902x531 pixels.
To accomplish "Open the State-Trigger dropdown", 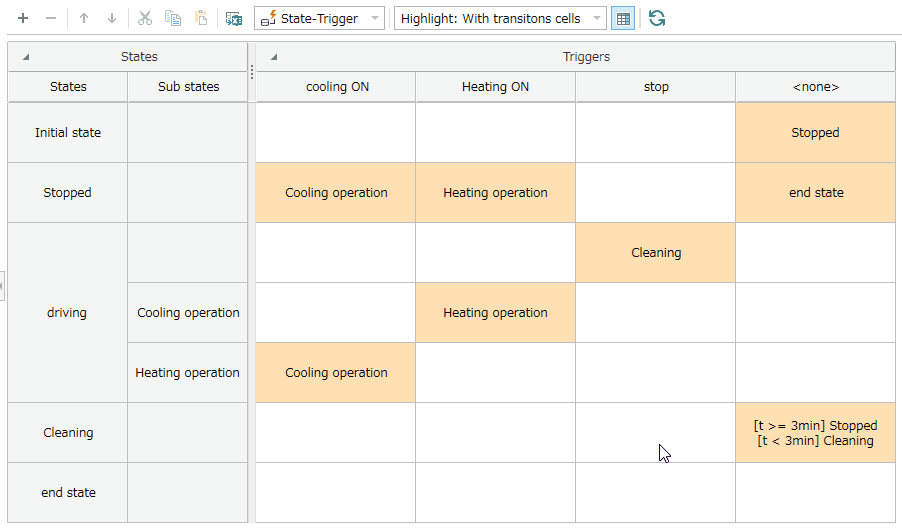I will (x=319, y=18).
